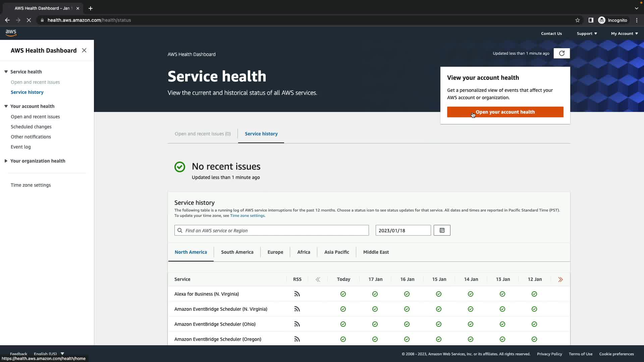Close the AWS Health Dashboard side panel
This screenshot has height=362, width=644.
click(84, 50)
